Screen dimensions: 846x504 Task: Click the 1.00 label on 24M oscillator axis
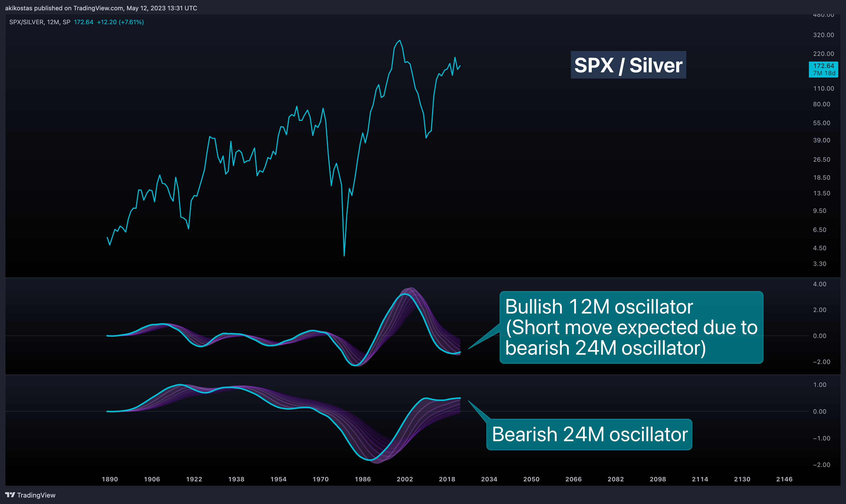pyautogui.click(x=819, y=385)
